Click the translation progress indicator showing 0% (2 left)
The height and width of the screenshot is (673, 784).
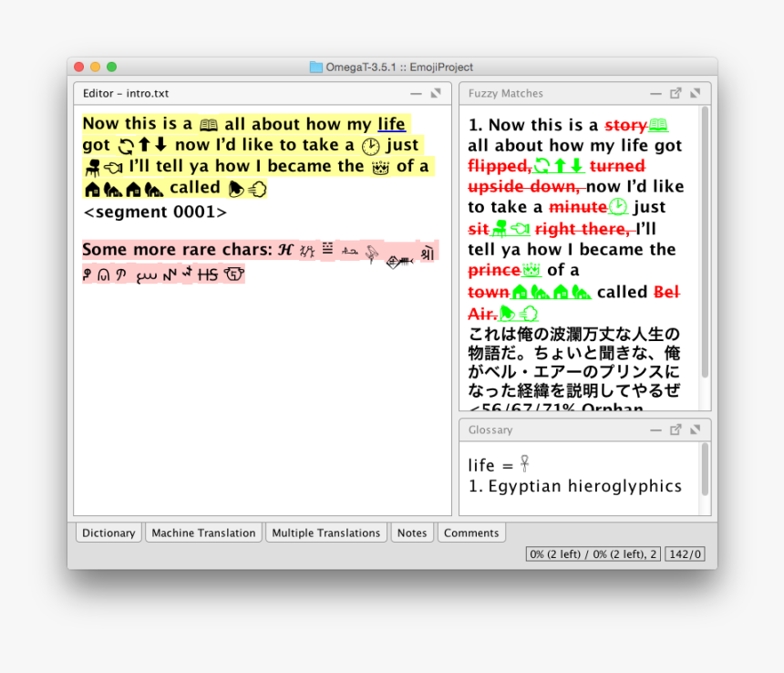tap(593, 553)
